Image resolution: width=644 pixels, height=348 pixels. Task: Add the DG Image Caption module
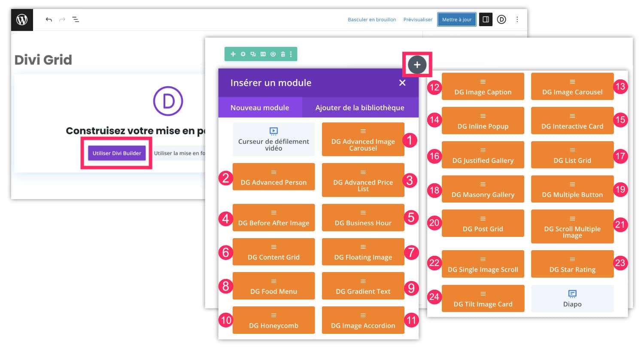pos(483,86)
